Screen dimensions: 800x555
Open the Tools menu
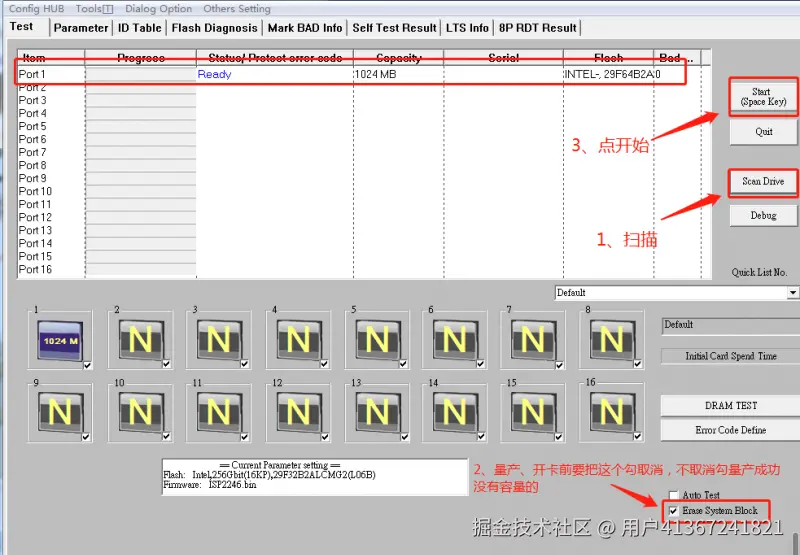[94, 9]
